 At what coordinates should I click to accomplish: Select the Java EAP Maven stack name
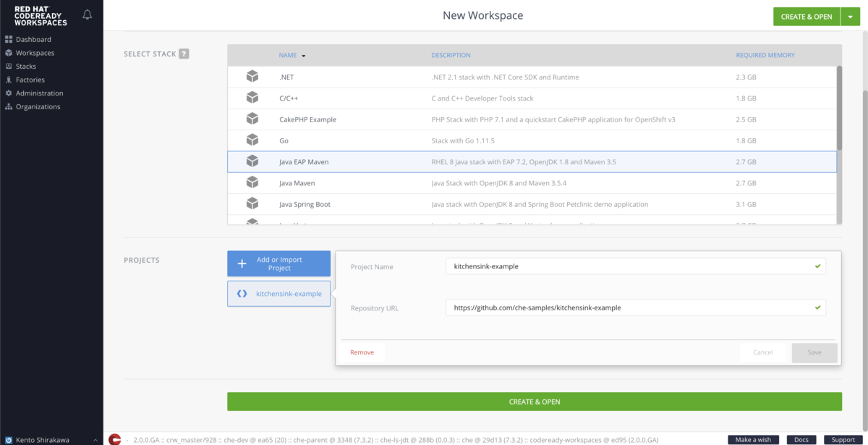tap(304, 162)
